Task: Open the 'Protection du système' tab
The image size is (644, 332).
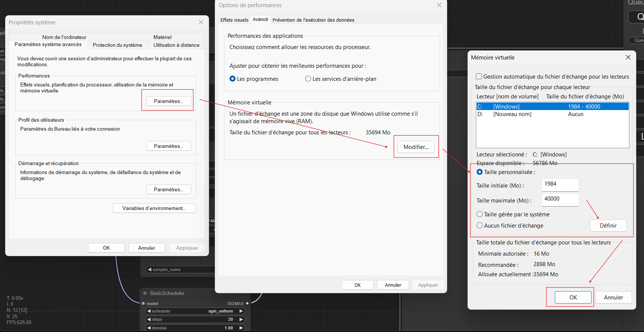Action: (117, 45)
